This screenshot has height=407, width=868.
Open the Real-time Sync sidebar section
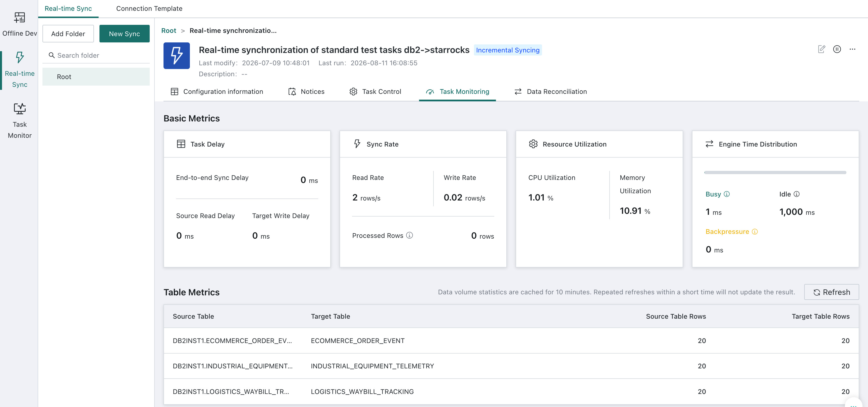coord(20,70)
